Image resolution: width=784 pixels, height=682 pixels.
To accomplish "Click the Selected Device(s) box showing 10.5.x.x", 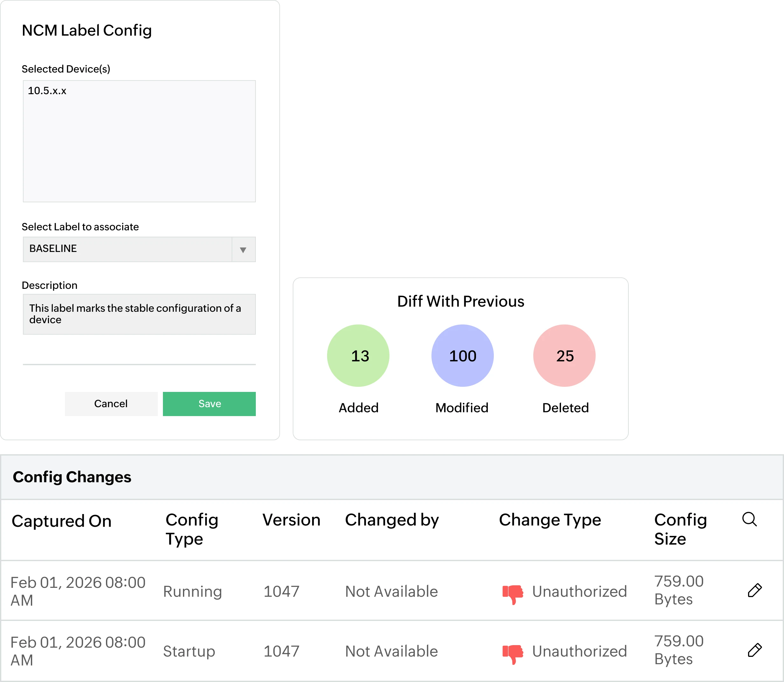I will point(139,141).
